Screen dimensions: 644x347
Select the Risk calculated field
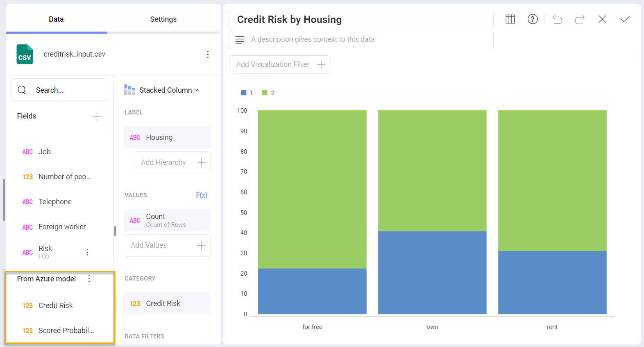coord(45,252)
